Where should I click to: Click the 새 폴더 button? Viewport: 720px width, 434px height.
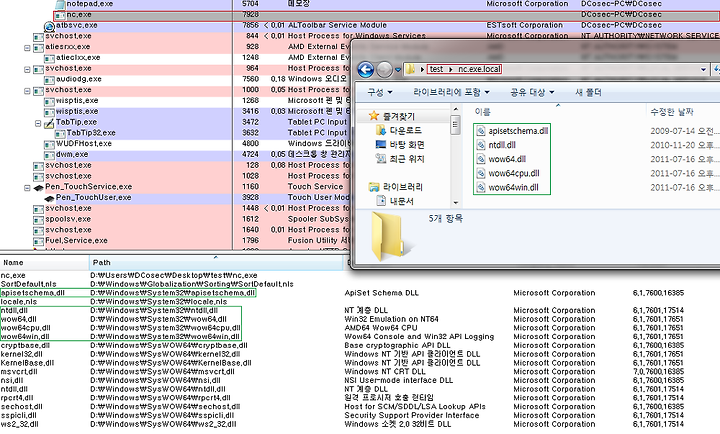[588, 92]
